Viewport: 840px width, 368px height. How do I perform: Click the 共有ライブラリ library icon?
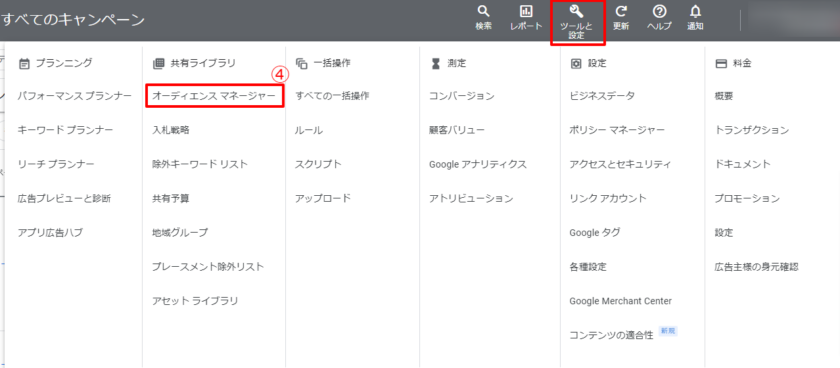coord(158,64)
